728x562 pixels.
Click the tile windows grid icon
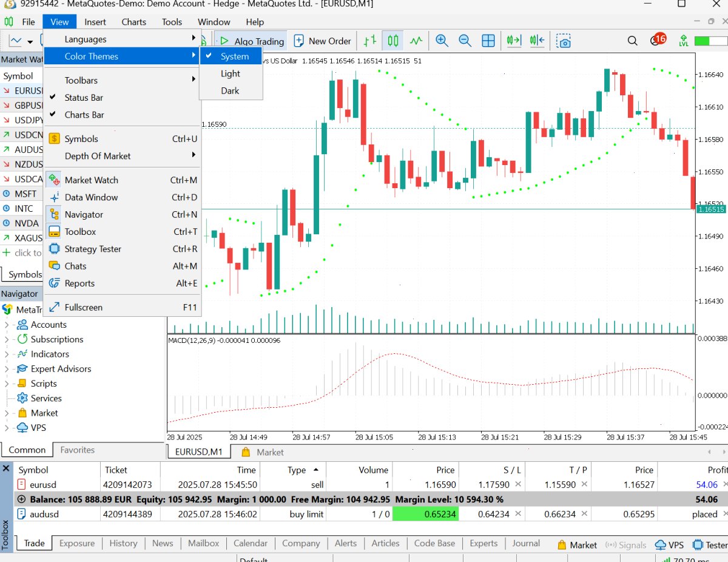coord(488,41)
